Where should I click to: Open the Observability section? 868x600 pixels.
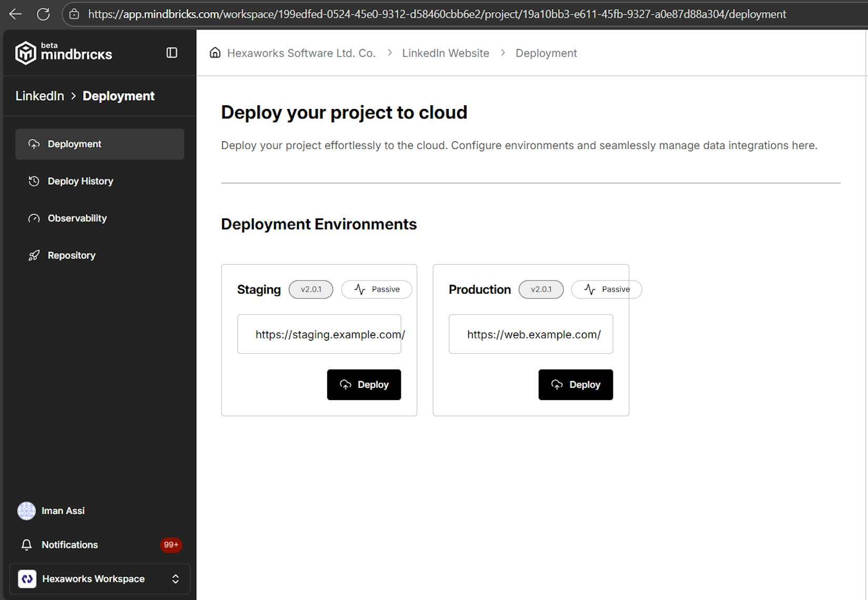tap(77, 218)
